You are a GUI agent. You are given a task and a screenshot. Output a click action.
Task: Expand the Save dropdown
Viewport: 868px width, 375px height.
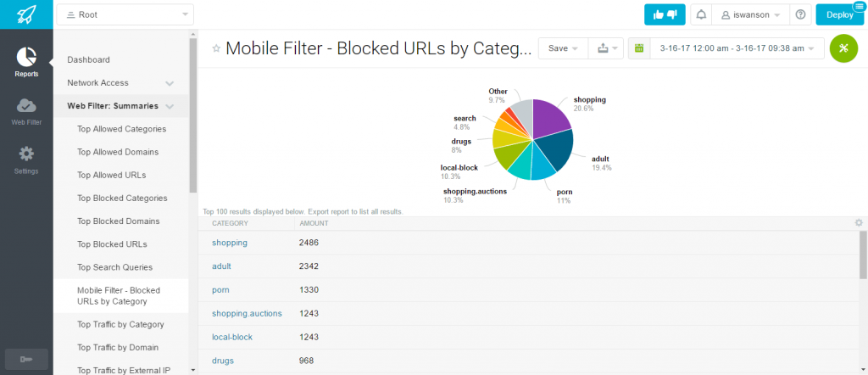(x=561, y=48)
